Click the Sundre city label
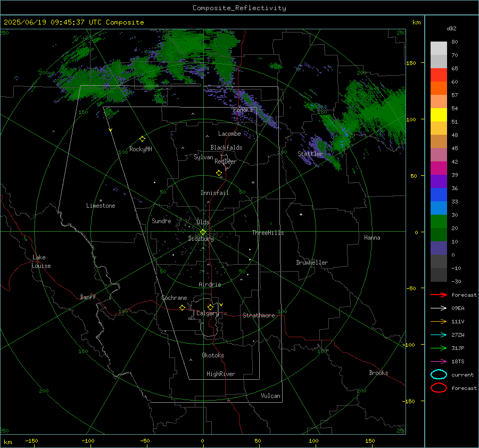The width and height of the screenshot is (479, 448). [x=161, y=221]
